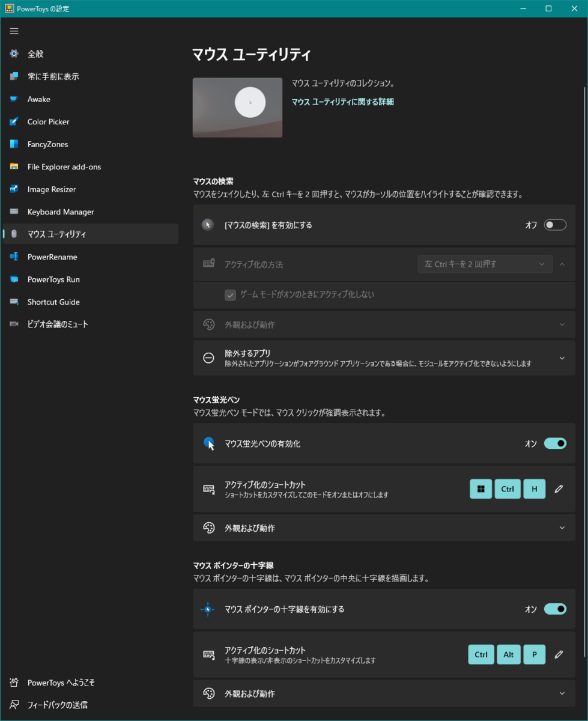Turn off the マウス蛍光ペンの有効化 toggle
Image resolution: width=588 pixels, height=721 pixels.
(555, 443)
